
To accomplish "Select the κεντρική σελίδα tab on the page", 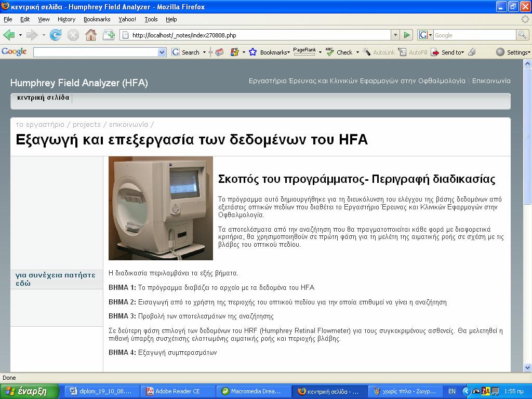I will [43, 98].
